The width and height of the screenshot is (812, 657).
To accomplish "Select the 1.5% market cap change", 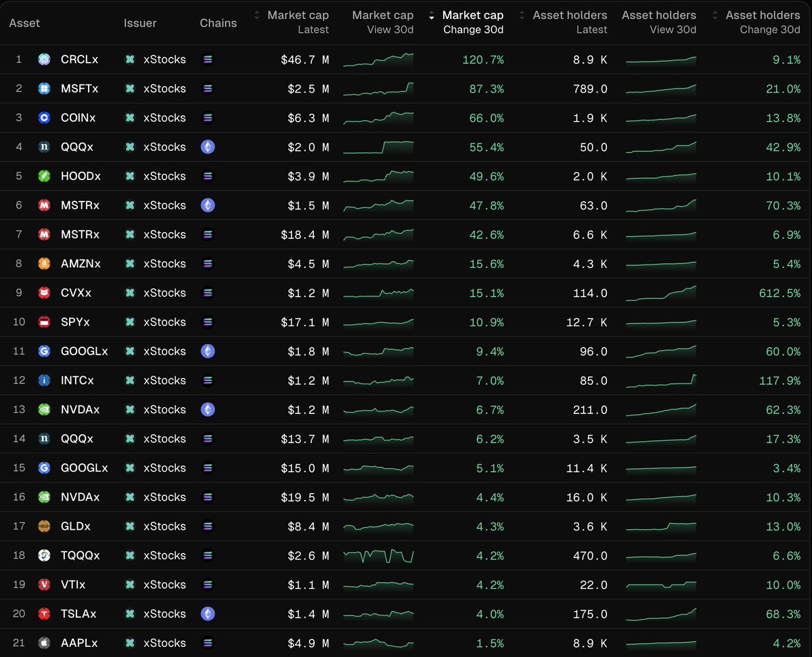I will click(x=490, y=643).
